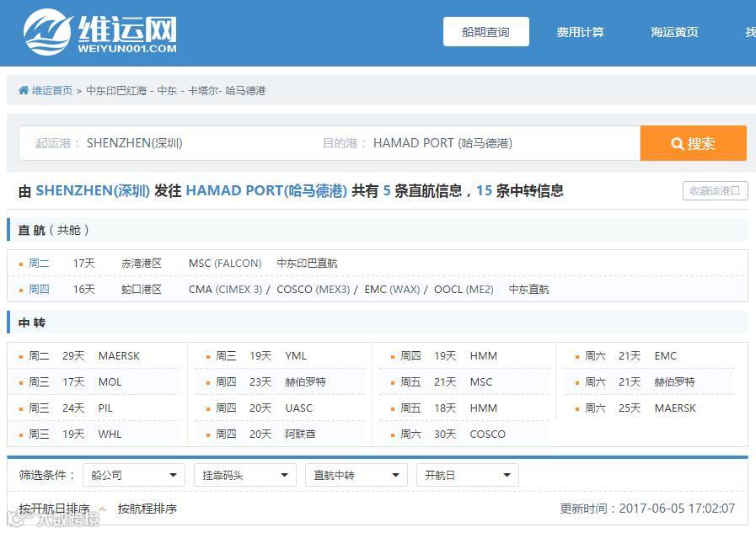Select transfer row 周三 19天 WHL
This screenshot has width=756, height=533.
[94, 434]
